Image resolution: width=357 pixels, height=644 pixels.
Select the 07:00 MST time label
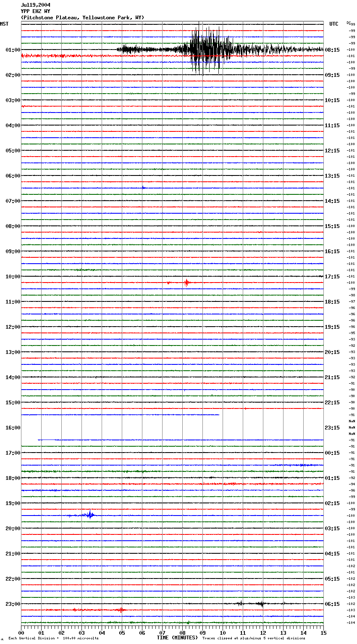(x=13, y=201)
